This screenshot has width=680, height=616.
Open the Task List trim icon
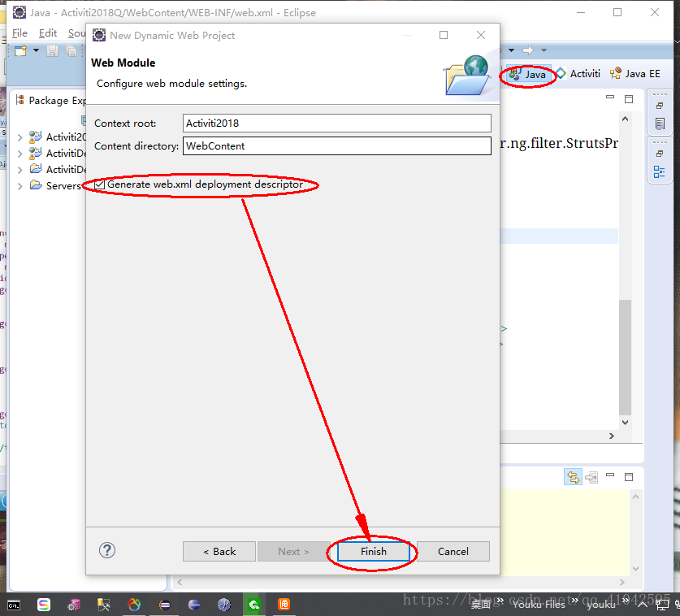coord(660,124)
